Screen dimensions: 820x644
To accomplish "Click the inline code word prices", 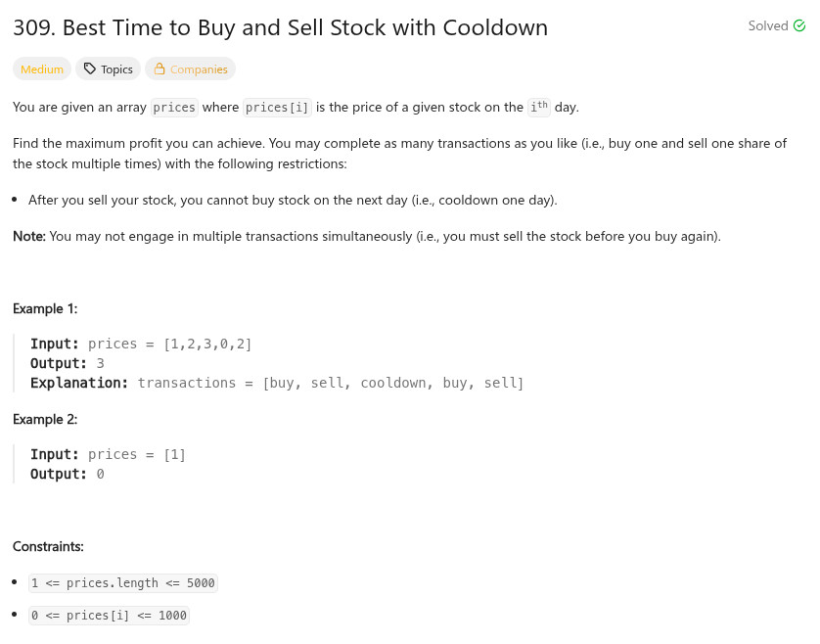I will [x=175, y=108].
